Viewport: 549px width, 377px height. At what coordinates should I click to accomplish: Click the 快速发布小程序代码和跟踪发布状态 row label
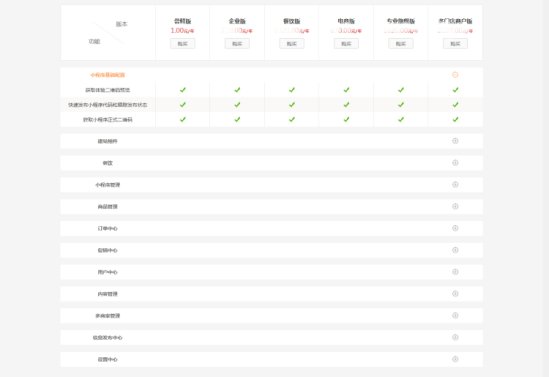point(107,105)
